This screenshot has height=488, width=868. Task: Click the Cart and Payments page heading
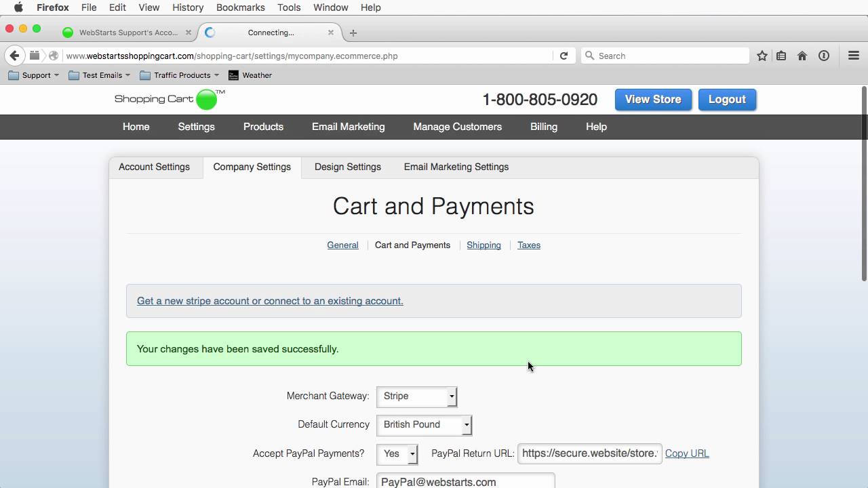[x=433, y=206]
